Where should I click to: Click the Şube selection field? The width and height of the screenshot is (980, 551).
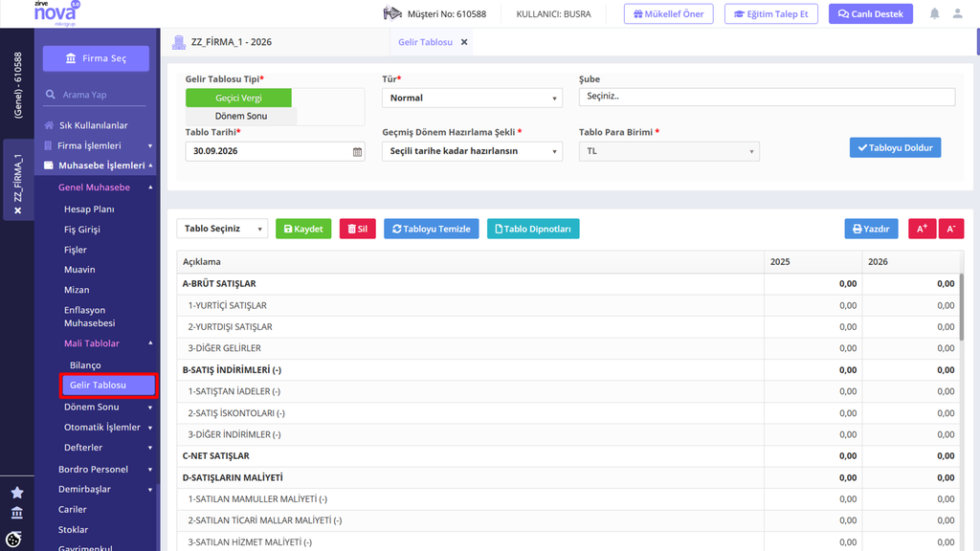767,97
